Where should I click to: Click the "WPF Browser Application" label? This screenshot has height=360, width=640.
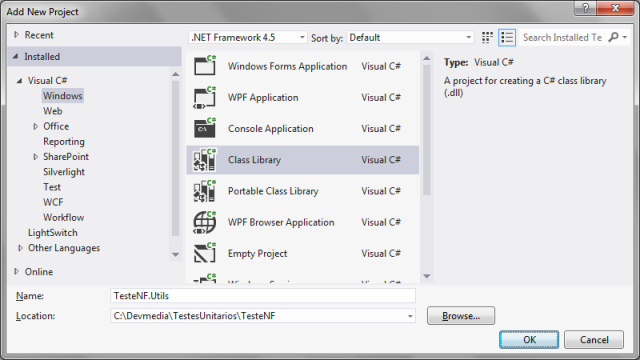click(x=281, y=222)
